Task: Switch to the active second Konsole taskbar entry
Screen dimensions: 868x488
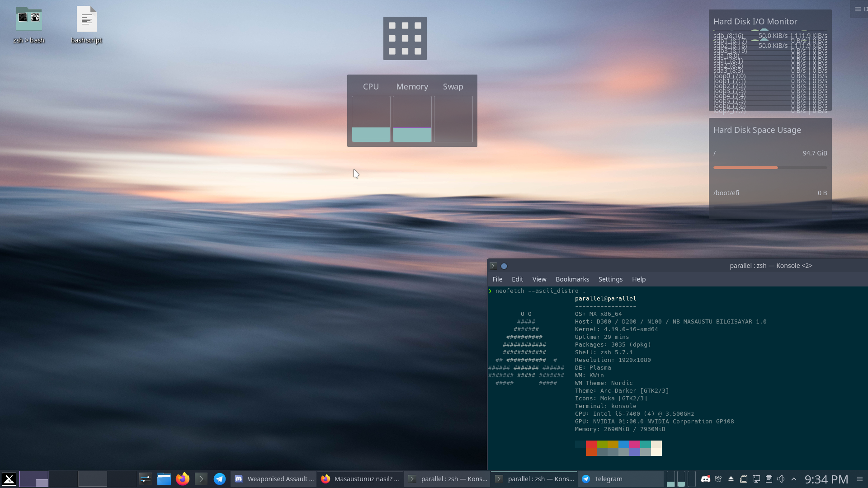Action: coord(534,479)
